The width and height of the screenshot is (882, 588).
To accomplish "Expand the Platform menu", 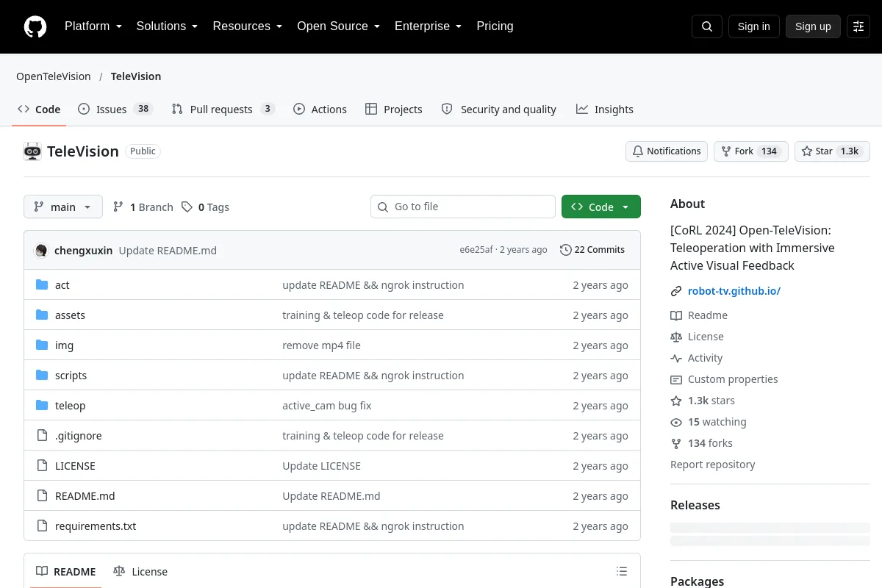I will (93, 26).
